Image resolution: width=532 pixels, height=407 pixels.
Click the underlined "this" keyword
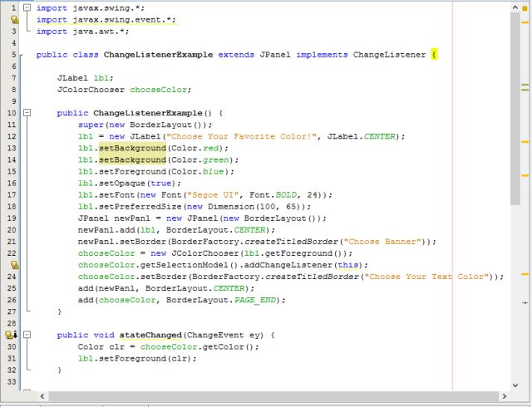click(348, 265)
